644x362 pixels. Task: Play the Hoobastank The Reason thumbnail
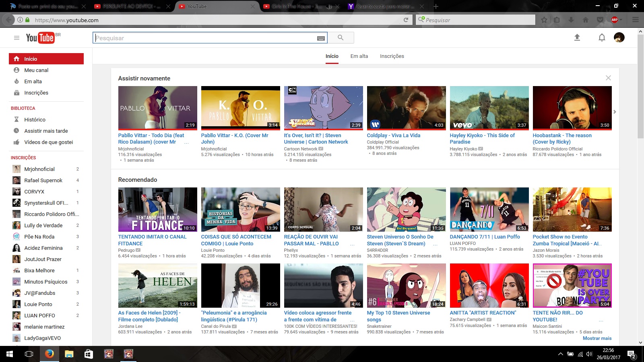click(572, 108)
